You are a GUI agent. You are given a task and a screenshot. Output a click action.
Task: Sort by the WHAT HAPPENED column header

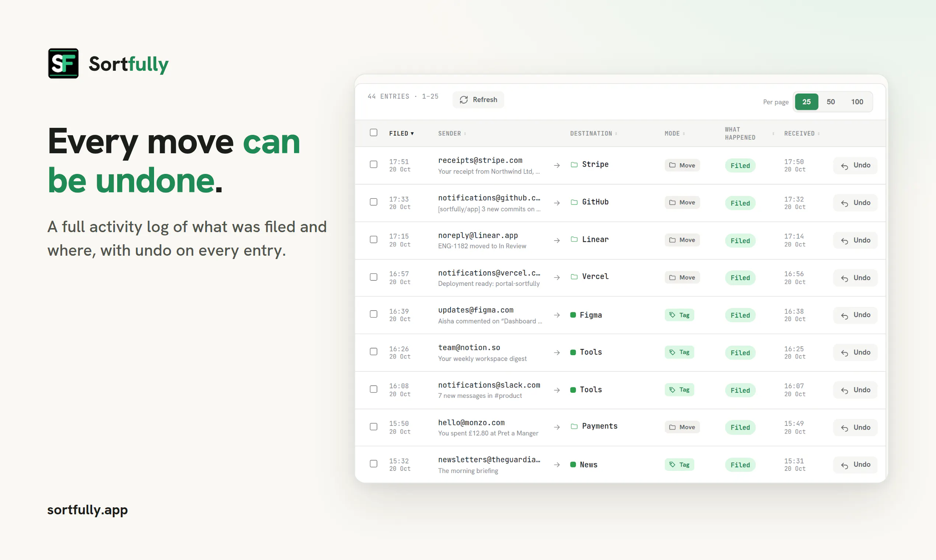click(x=749, y=133)
